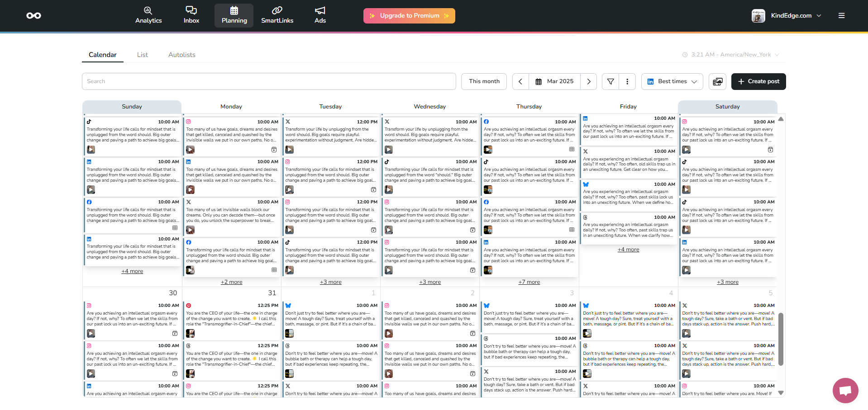This screenshot has width=868, height=410.
Task: Show Tuesday's +3 more posts
Action: [331, 282]
